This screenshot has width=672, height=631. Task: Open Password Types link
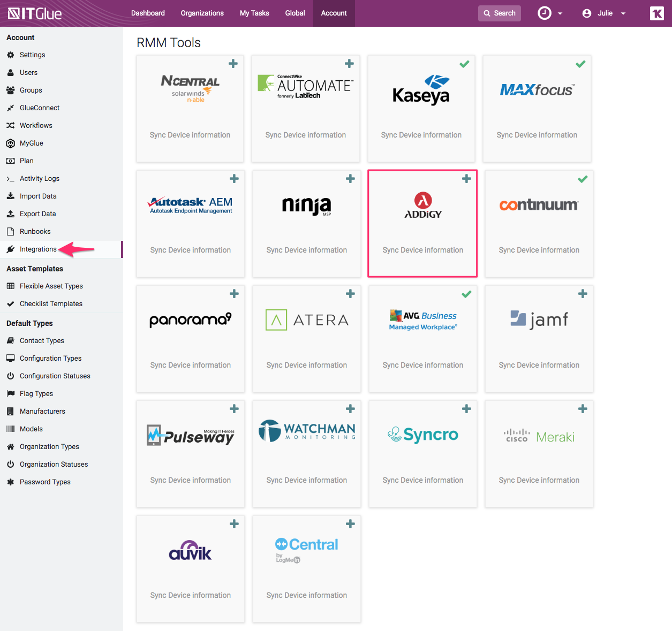tap(45, 482)
